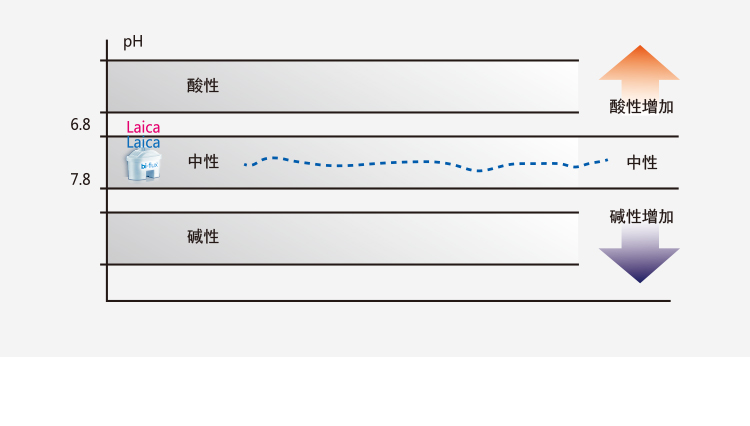Click the 碱性 label in the lower band

pyautogui.click(x=203, y=237)
